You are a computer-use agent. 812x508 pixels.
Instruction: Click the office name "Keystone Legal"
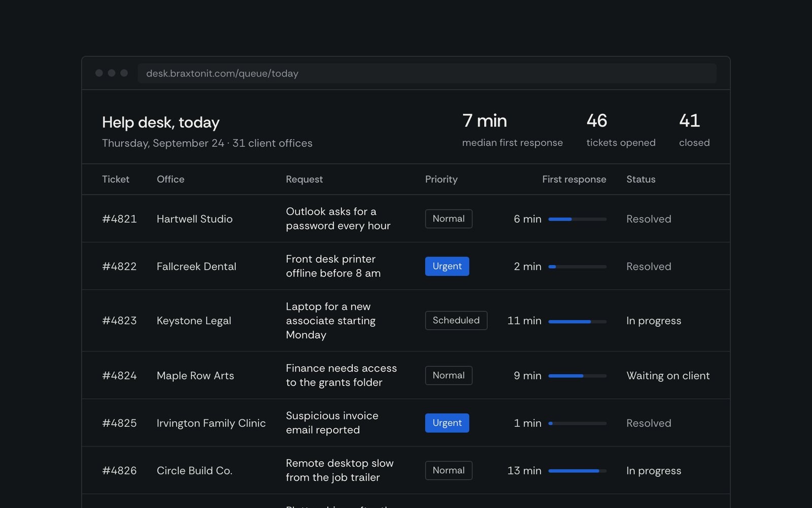tap(194, 321)
